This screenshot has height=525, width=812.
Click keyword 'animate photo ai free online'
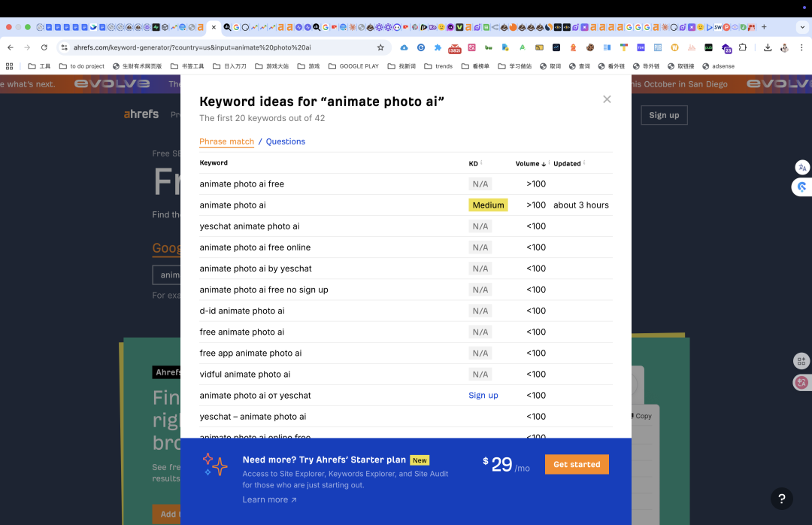click(x=255, y=247)
